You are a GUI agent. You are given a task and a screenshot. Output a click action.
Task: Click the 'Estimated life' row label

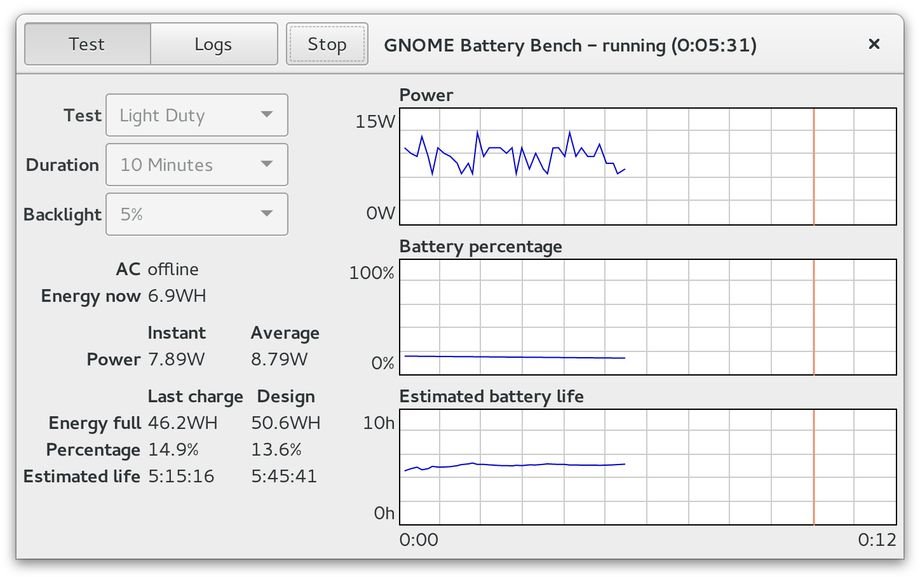82,476
